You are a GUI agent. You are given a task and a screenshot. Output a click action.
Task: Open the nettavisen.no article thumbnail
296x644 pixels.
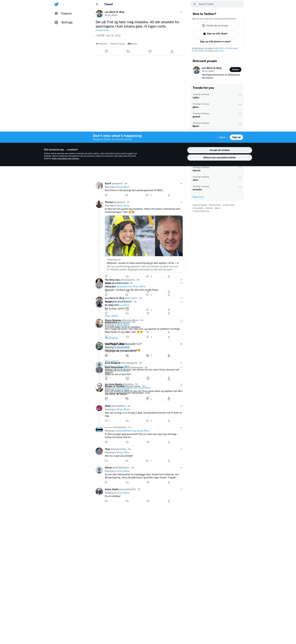coord(144,236)
